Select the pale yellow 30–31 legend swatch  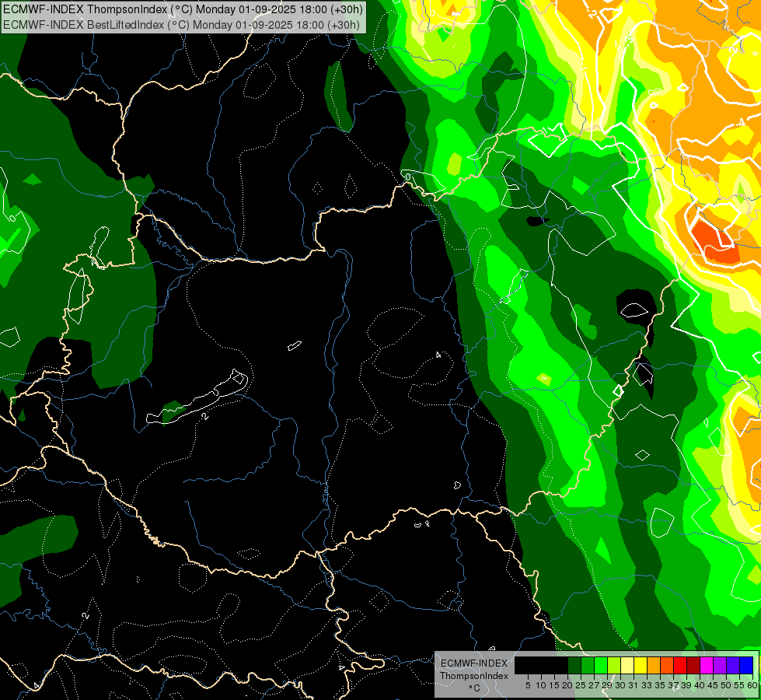pyautogui.click(x=627, y=666)
